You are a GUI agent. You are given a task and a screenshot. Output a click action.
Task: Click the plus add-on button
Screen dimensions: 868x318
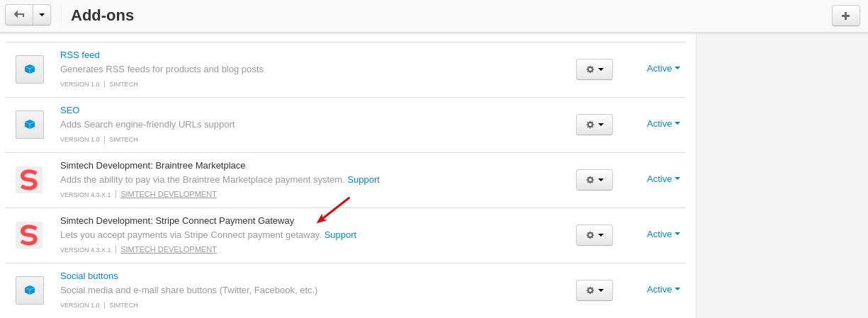pyautogui.click(x=845, y=16)
